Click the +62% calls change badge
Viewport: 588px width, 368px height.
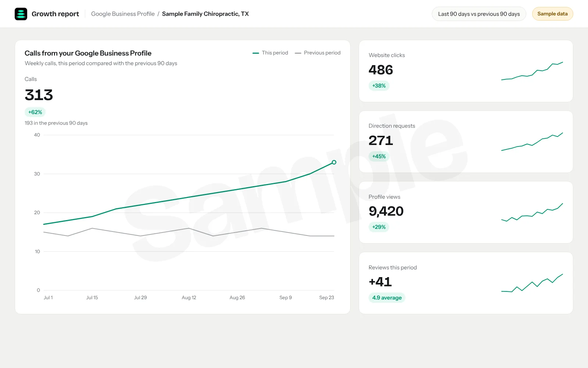(x=35, y=112)
